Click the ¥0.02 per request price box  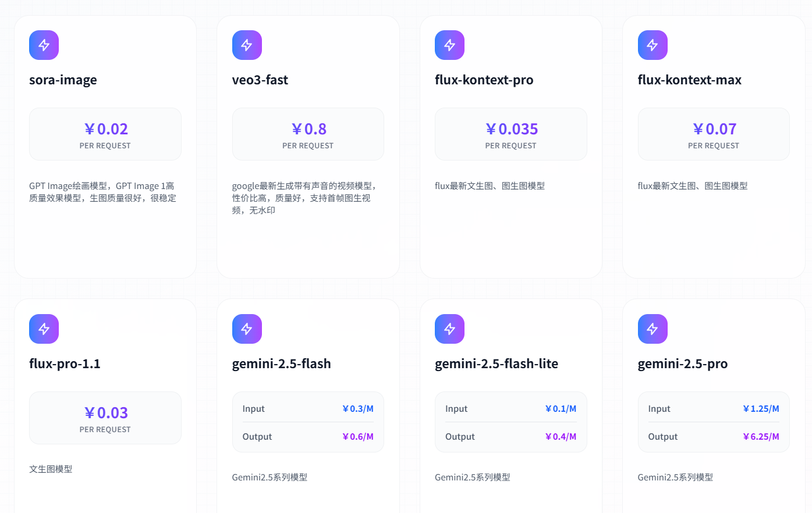105,134
